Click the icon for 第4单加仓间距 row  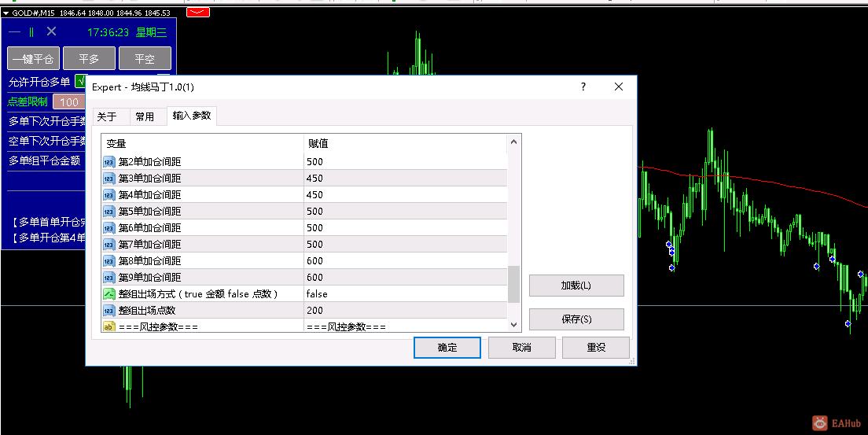click(109, 195)
